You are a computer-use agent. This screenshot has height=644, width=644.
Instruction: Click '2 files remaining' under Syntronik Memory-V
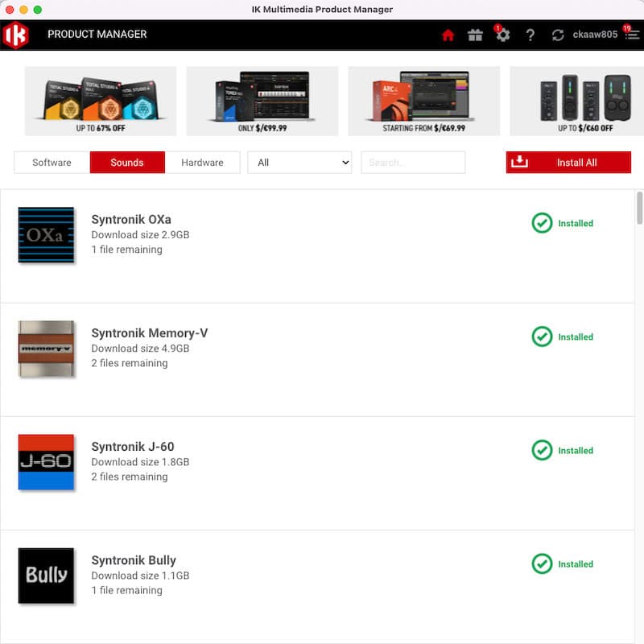[130, 364]
